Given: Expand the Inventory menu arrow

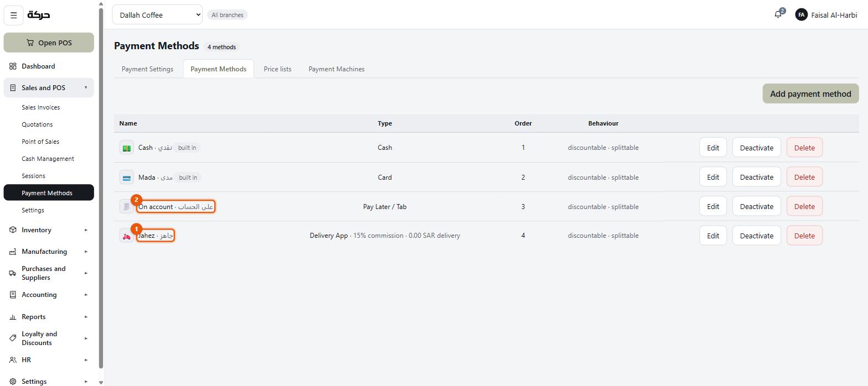Looking at the screenshot, I should pyautogui.click(x=86, y=230).
